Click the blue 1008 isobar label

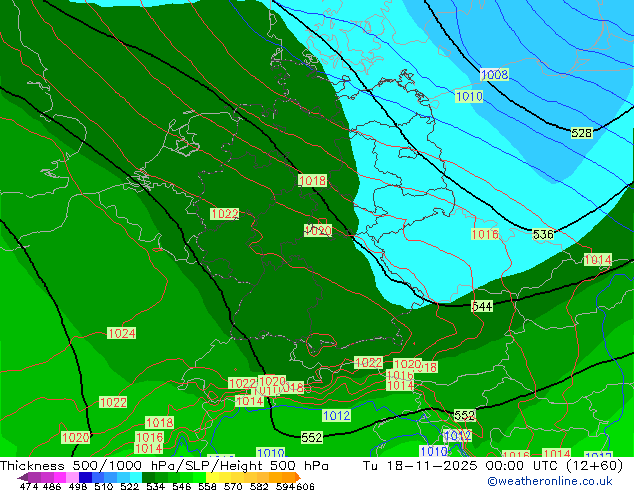click(495, 74)
